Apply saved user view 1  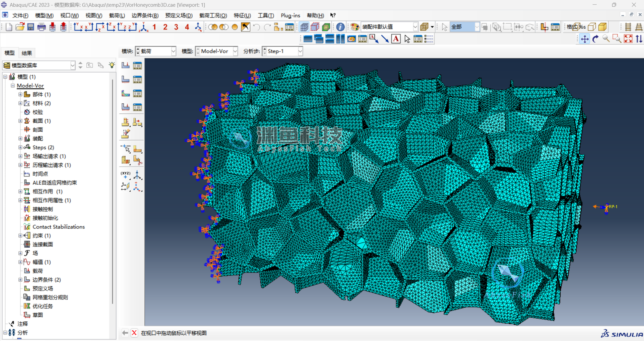[x=154, y=27]
